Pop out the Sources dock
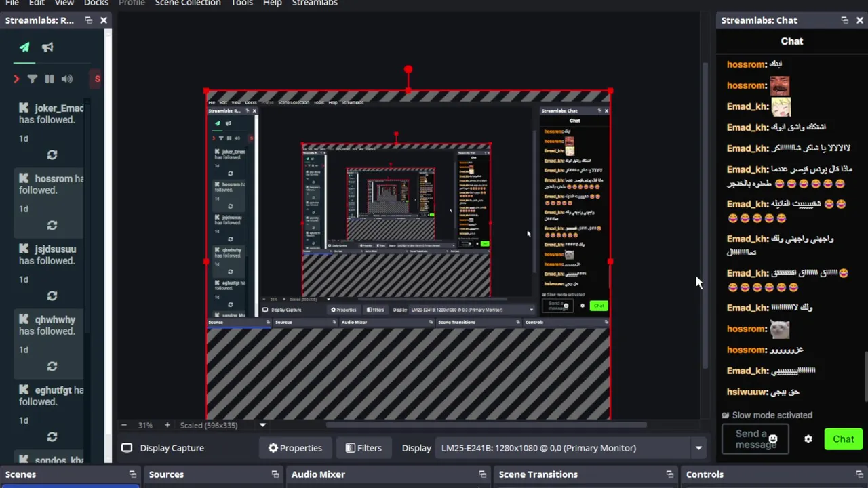The width and height of the screenshot is (868, 488). [275, 474]
